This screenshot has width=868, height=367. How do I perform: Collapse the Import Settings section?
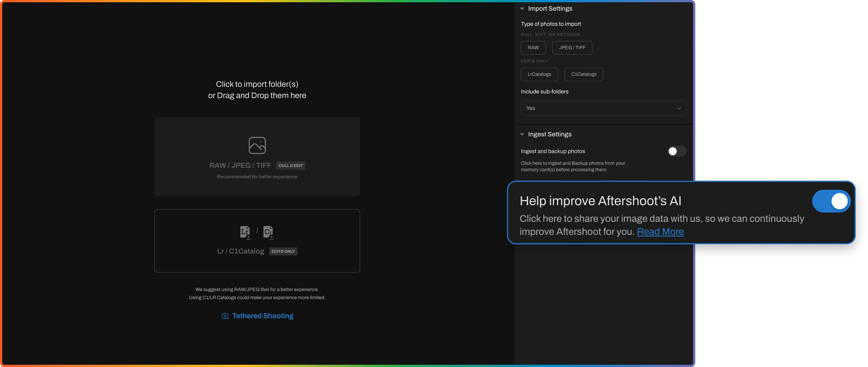(522, 9)
